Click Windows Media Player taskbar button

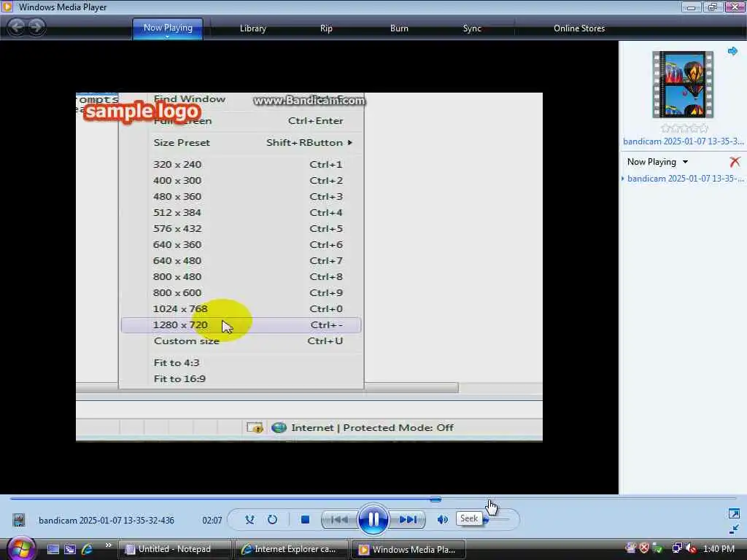(x=409, y=549)
